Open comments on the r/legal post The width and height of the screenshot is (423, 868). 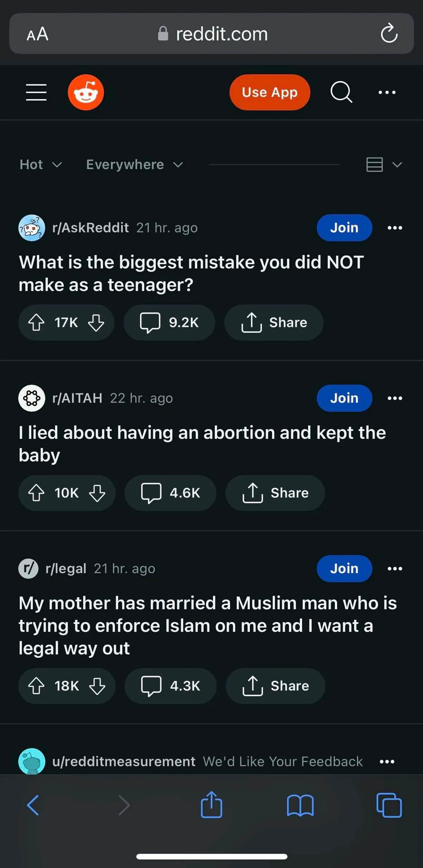pyautogui.click(x=171, y=686)
